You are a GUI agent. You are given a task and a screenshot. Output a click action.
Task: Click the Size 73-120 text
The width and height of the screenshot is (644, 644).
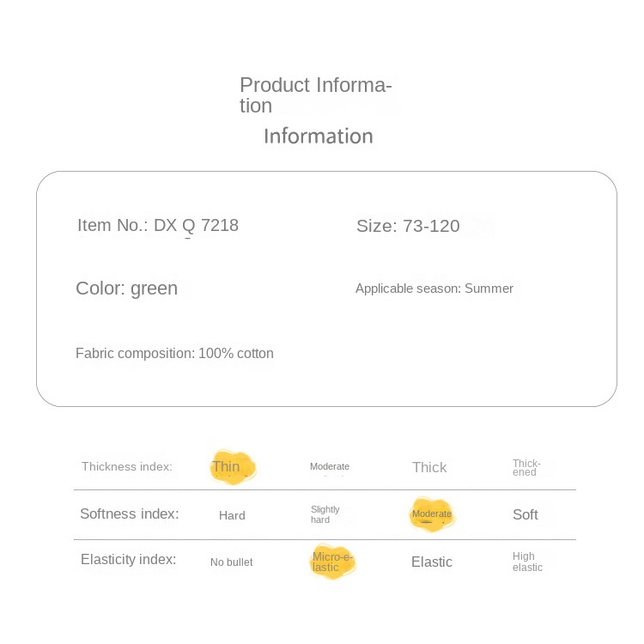point(408,226)
